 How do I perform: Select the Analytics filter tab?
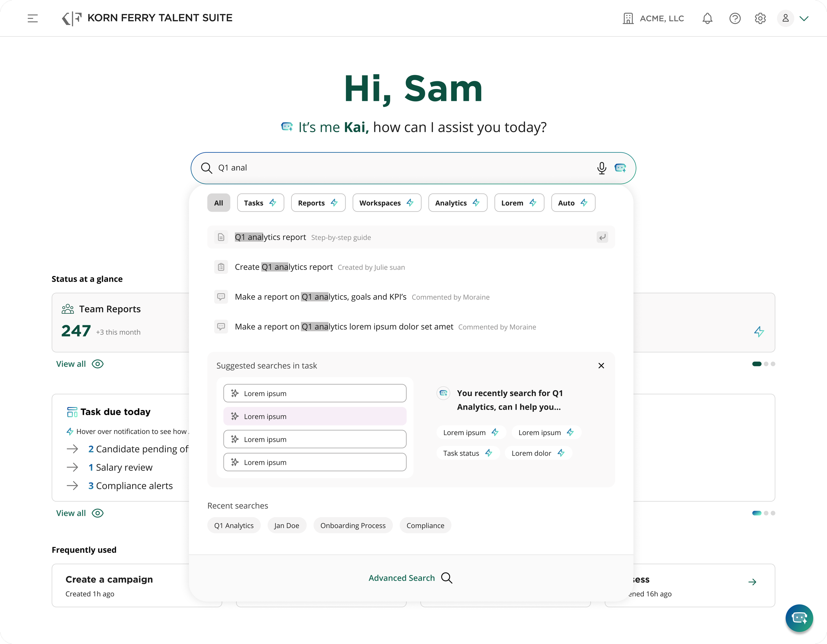pos(457,203)
